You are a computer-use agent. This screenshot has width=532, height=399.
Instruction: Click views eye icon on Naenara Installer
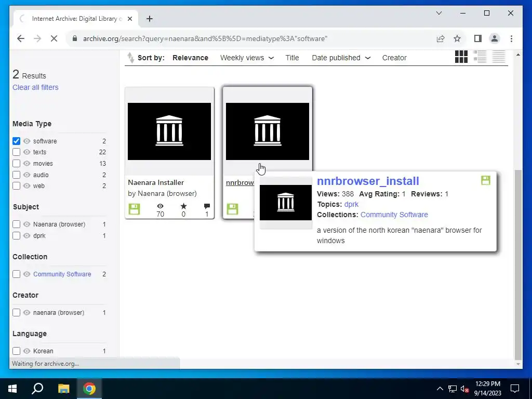coord(160,206)
